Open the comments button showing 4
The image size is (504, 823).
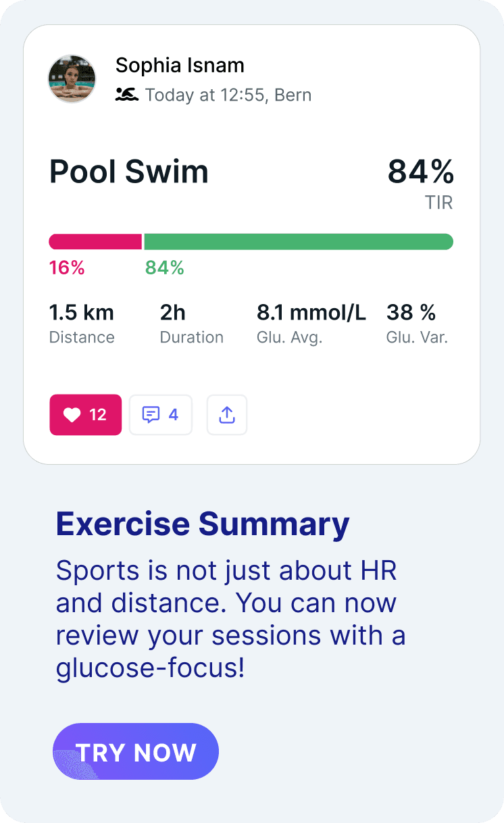[x=161, y=414]
